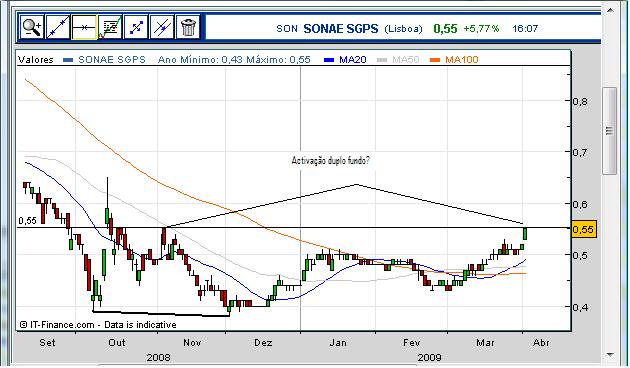Click the Abr month label on the time axis

coord(541,343)
